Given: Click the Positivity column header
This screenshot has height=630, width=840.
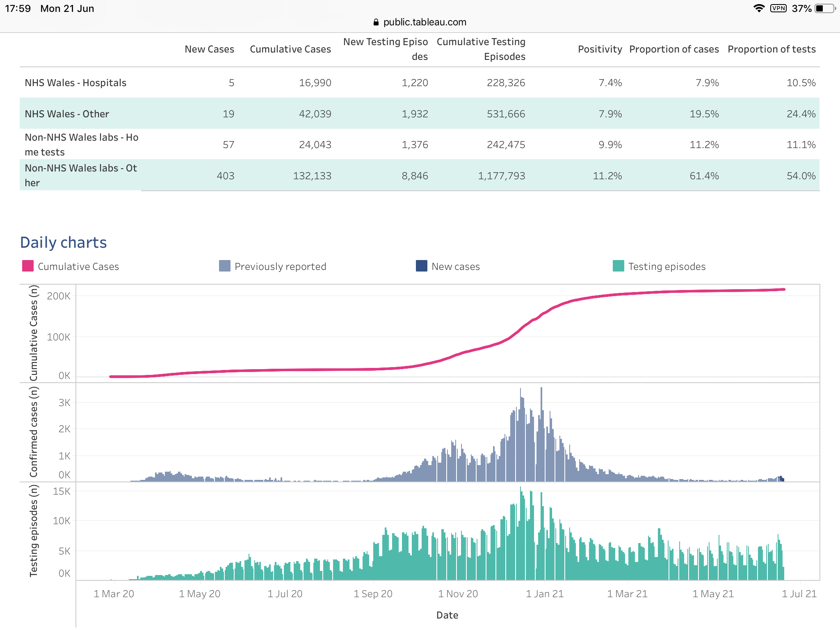Looking at the screenshot, I should click(600, 49).
